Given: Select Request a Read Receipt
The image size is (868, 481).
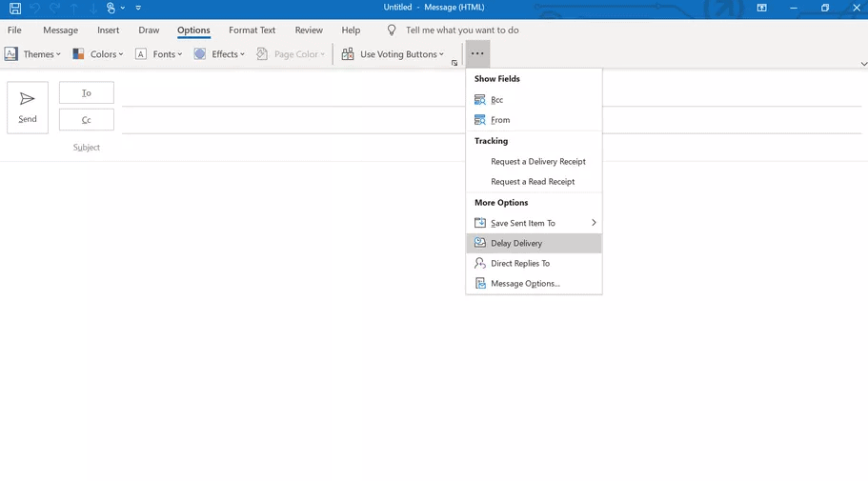Looking at the screenshot, I should pyautogui.click(x=534, y=182).
